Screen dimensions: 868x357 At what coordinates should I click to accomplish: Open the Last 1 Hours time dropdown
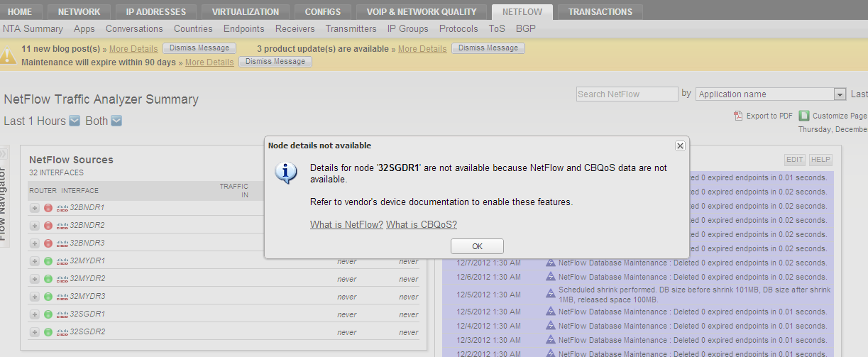point(75,121)
